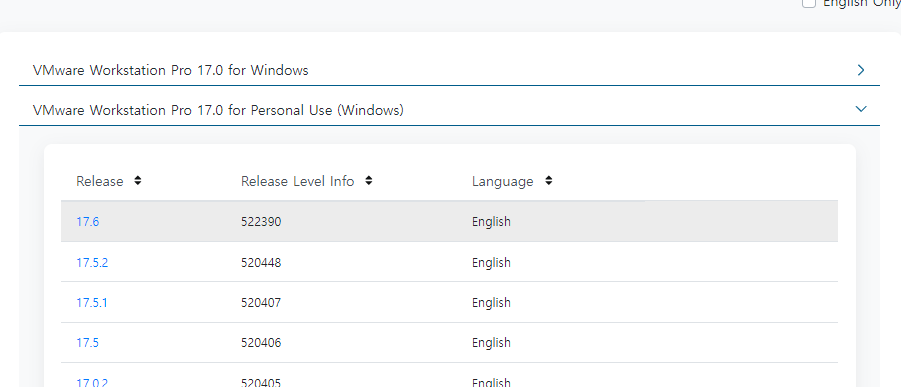Select the Personal Use (Windows) section title
The width and height of the screenshot is (901, 387).
coord(218,110)
